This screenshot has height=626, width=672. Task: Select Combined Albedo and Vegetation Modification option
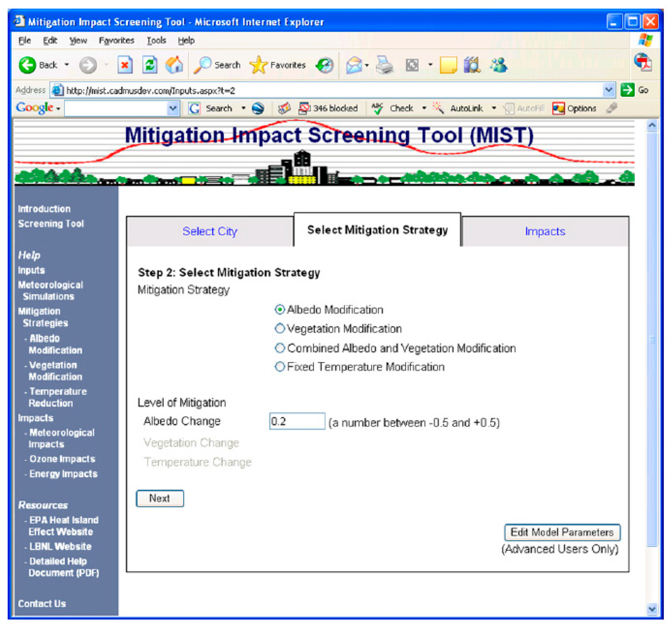pyautogui.click(x=280, y=348)
